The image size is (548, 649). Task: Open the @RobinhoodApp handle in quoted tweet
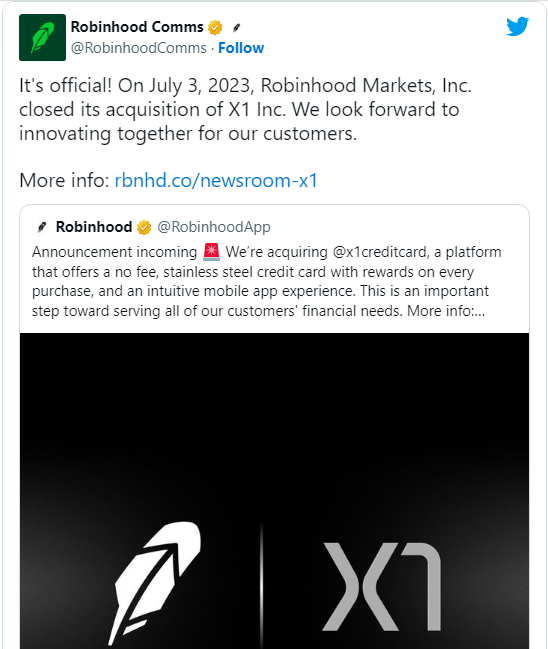(214, 227)
